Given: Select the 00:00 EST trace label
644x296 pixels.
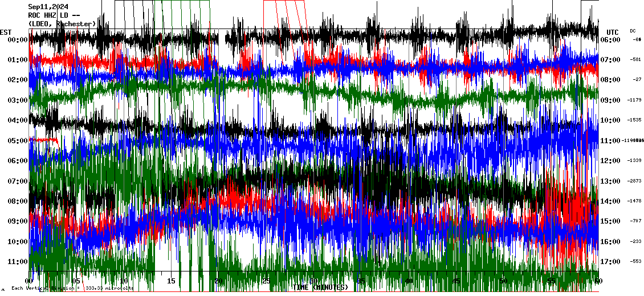Looking at the screenshot, I should [x=15, y=40].
